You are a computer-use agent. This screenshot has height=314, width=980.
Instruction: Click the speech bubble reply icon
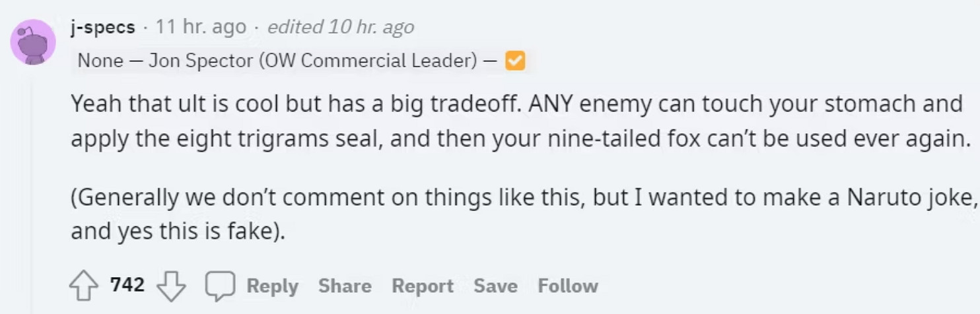click(x=220, y=286)
